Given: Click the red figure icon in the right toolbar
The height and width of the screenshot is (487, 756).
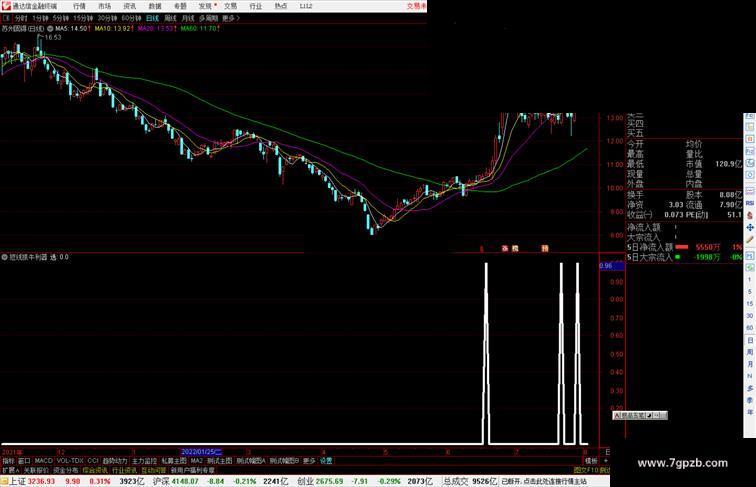Looking at the screenshot, I should (750, 215).
